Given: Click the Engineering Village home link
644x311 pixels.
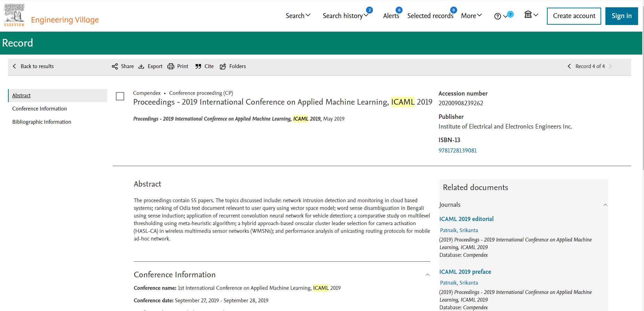Looking at the screenshot, I should 65,20.
